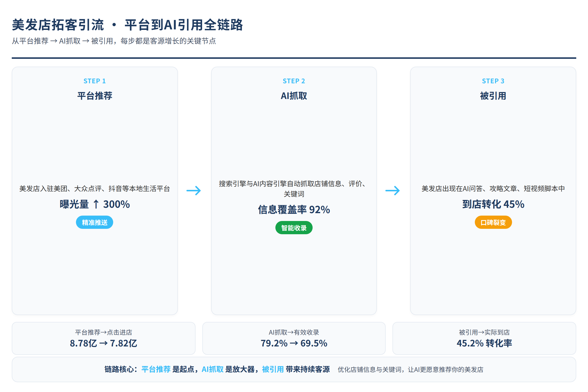This screenshot has width=588, height=392.
Task: Click the 信息覆盖率 92% metric
Action: pyautogui.click(x=294, y=209)
